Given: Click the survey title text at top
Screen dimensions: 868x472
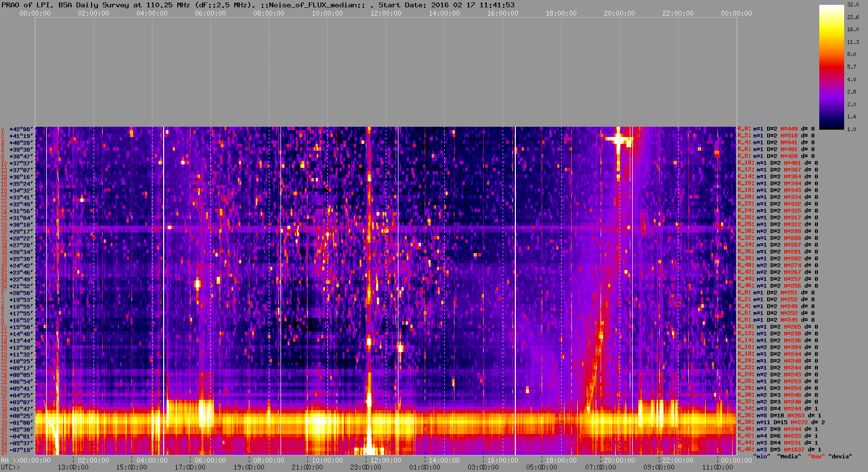Looking at the screenshot, I should click(258, 5).
